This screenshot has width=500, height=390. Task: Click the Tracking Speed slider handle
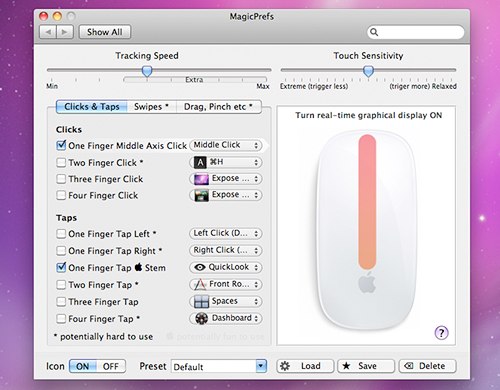click(x=147, y=71)
